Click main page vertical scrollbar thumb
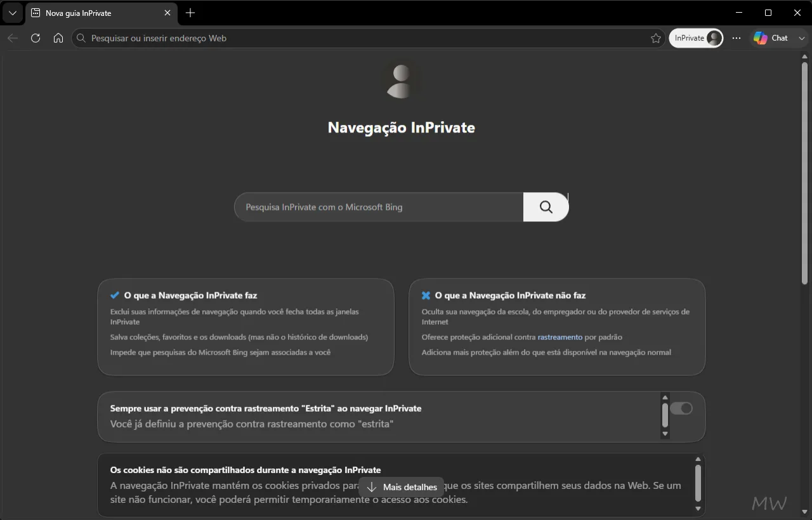Image resolution: width=812 pixels, height=520 pixels. (804, 172)
